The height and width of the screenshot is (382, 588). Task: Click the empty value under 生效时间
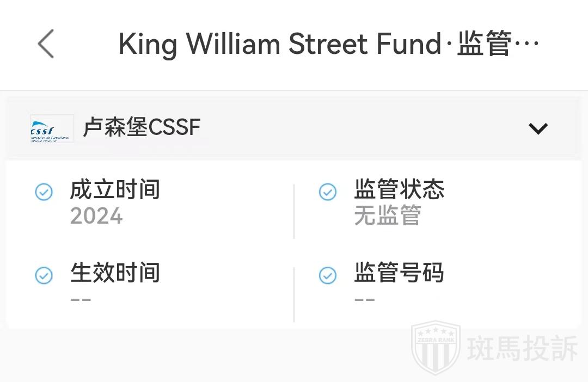(x=81, y=300)
